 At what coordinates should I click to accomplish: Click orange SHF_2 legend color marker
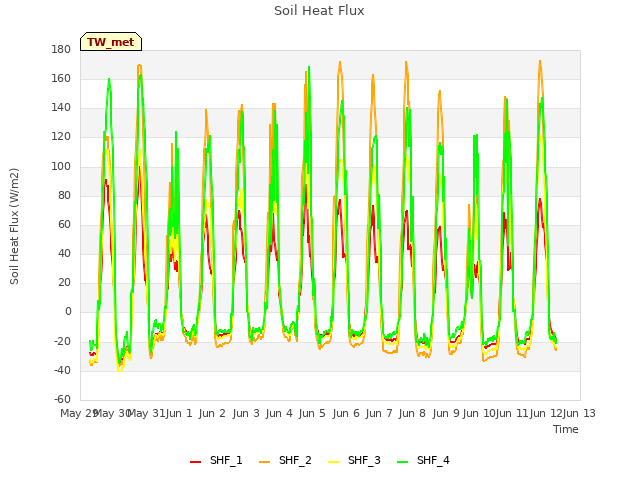264,462
